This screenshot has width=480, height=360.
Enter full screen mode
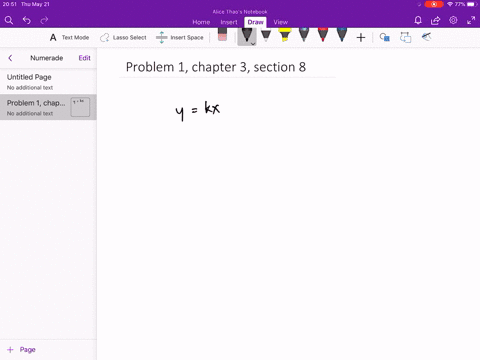point(471,20)
